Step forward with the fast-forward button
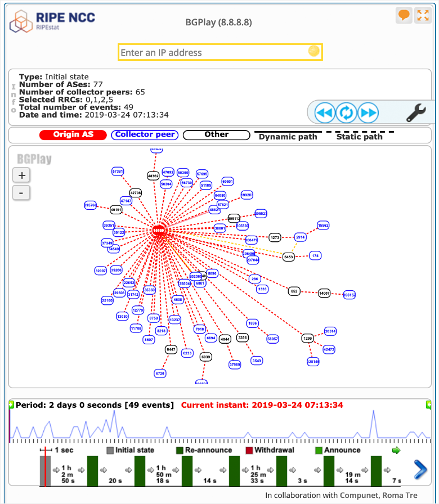Viewport: 439px width, 504px height. (368, 113)
